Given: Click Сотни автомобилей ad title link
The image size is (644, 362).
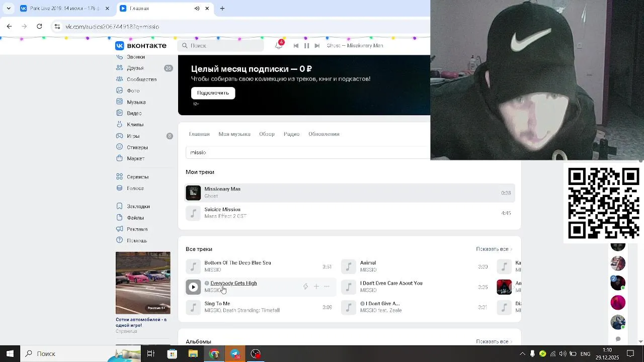Looking at the screenshot, I should pyautogui.click(x=141, y=322).
